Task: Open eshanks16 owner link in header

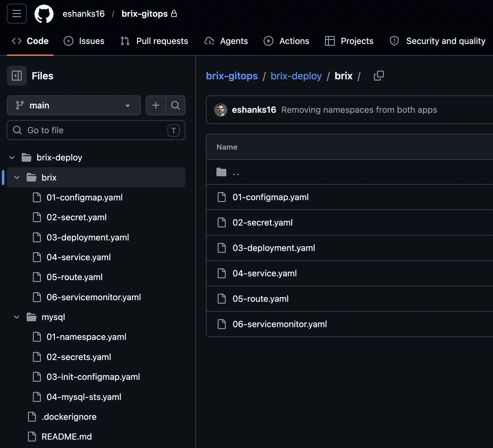Action: coord(84,14)
